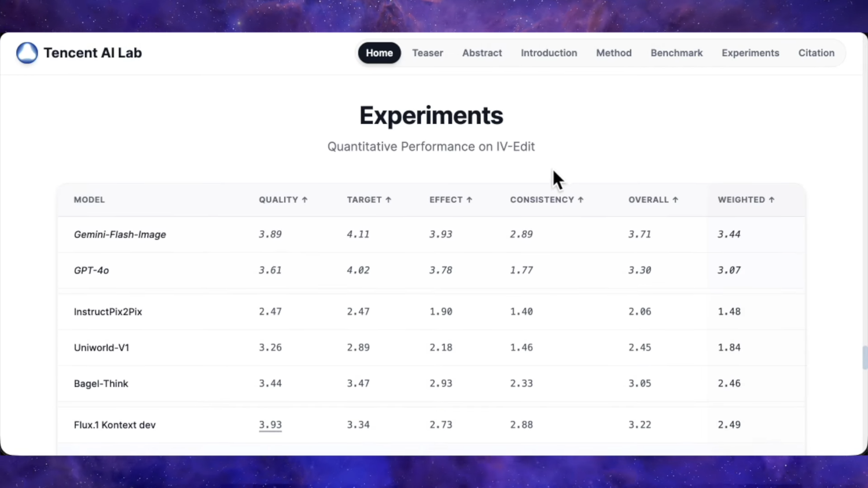Open the Tencent AI Lab title link
868x488 pixels.
(93, 53)
